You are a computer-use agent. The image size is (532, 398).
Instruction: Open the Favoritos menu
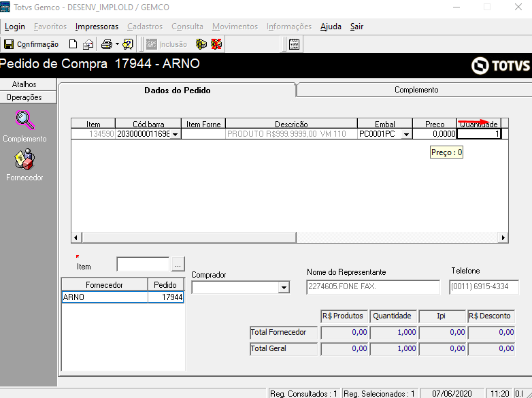pos(50,27)
